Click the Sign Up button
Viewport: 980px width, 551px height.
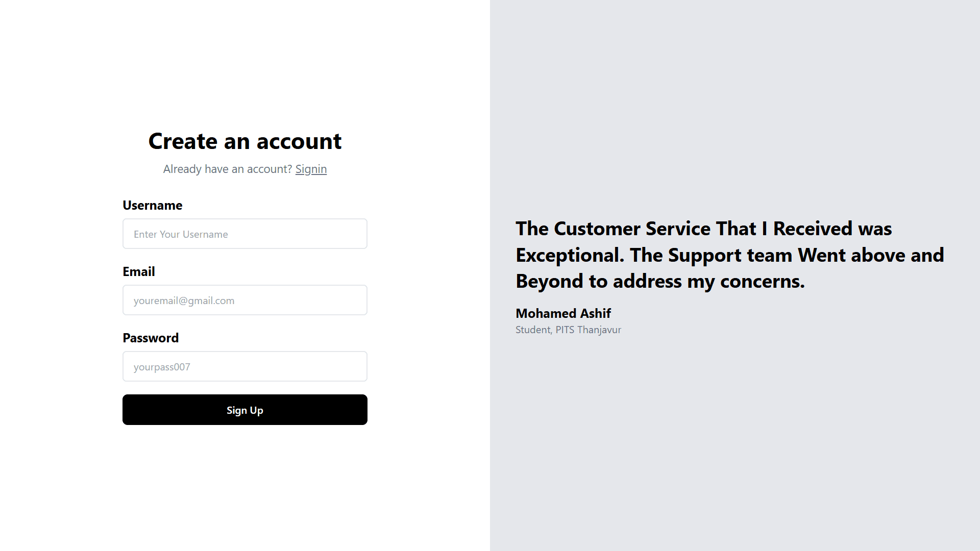click(245, 410)
